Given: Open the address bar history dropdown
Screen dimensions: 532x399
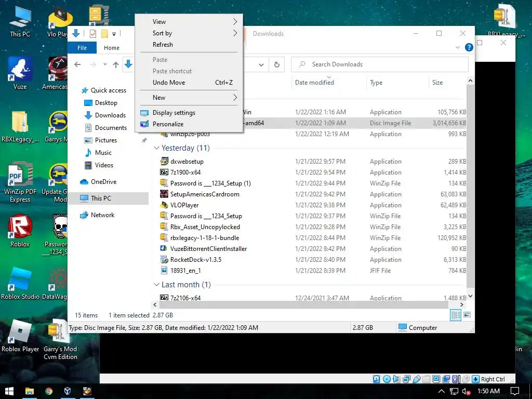Looking at the screenshot, I should pyautogui.click(x=261, y=64).
